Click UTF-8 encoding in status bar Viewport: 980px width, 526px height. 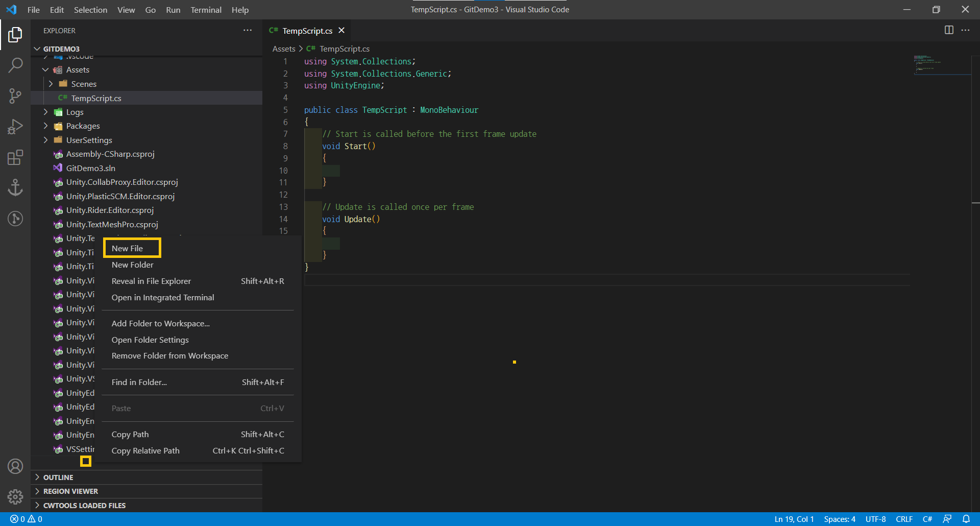pyautogui.click(x=876, y=519)
